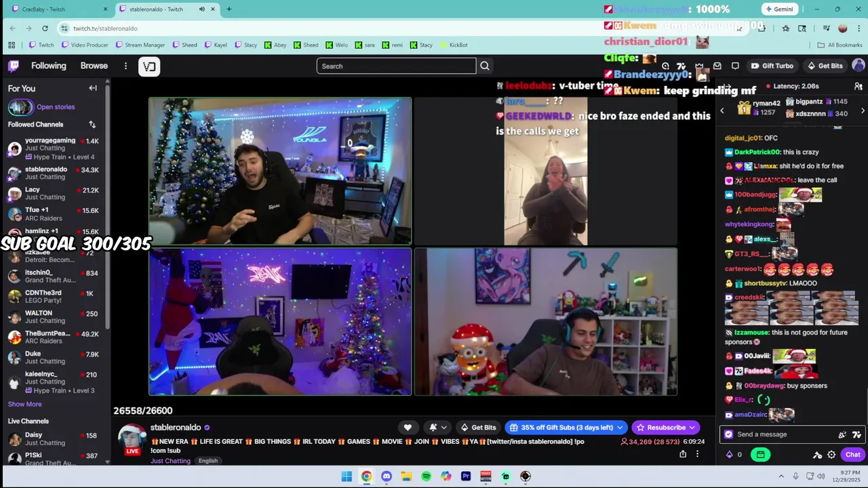Screen dimensions: 868x488
Task: Open Spotify from the Windows taskbar
Action: [426, 476]
